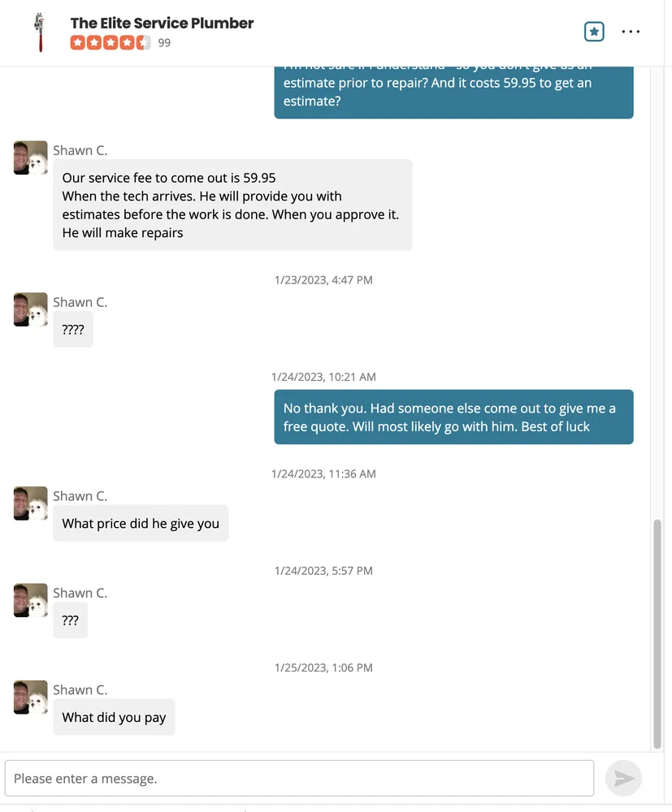This screenshot has width=672, height=812.
Task: Open avatar beside the service fee message
Action: tap(30, 158)
